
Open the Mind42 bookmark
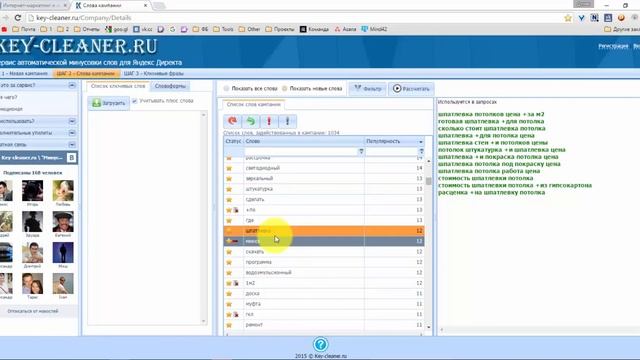point(374,29)
